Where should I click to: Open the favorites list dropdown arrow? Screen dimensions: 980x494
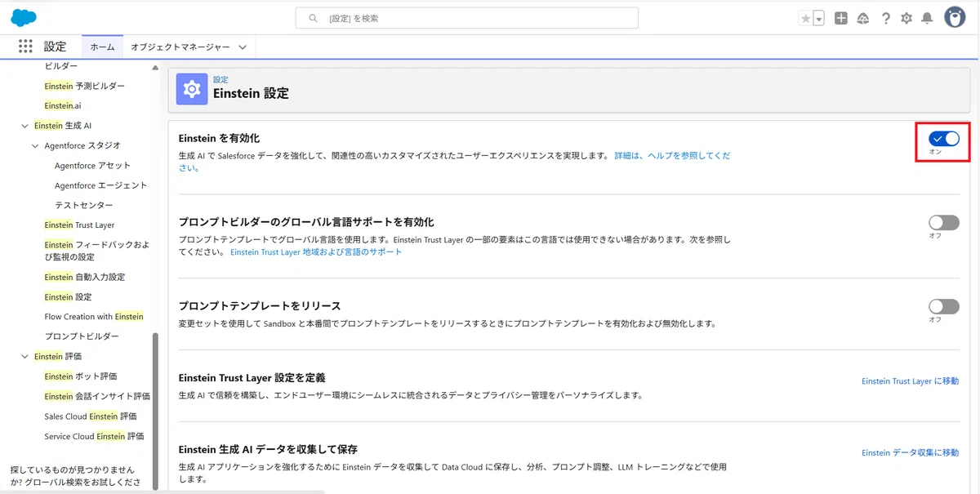[x=819, y=18]
